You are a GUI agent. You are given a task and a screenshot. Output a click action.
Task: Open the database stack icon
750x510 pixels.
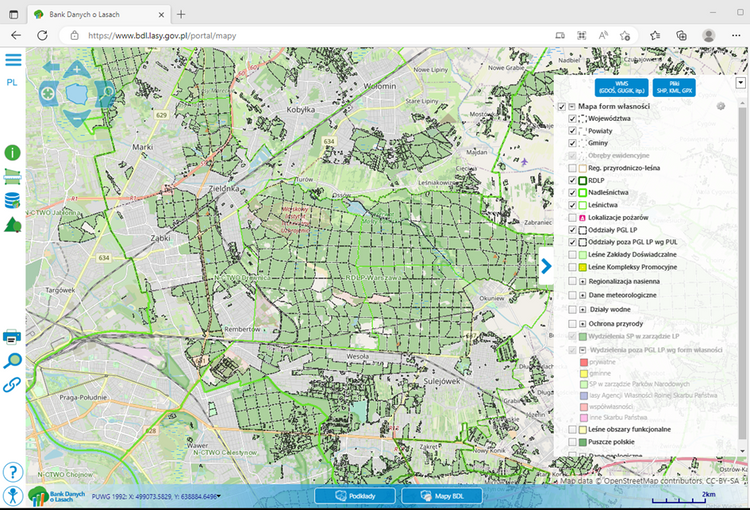click(13, 200)
